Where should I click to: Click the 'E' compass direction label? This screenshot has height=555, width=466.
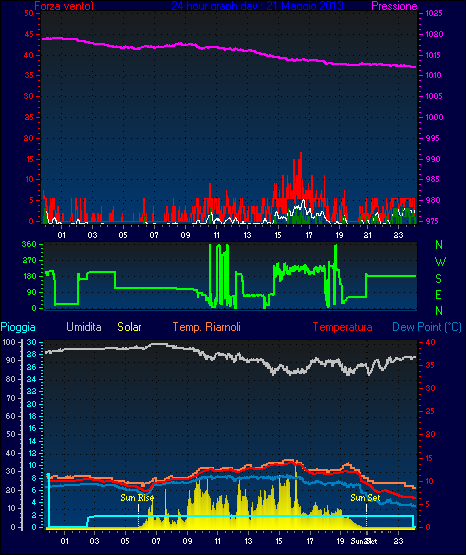point(438,294)
